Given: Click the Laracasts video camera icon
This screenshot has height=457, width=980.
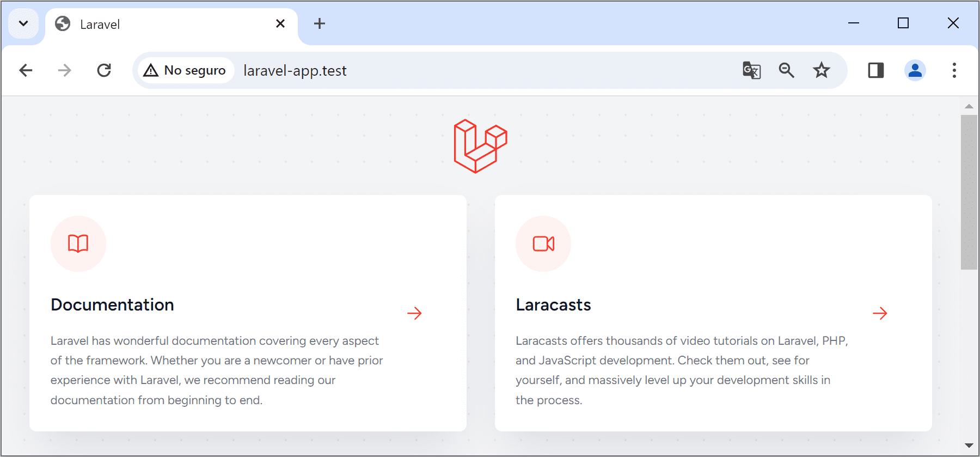Looking at the screenshot, I should pyautogui.click(x=543, y=243).
